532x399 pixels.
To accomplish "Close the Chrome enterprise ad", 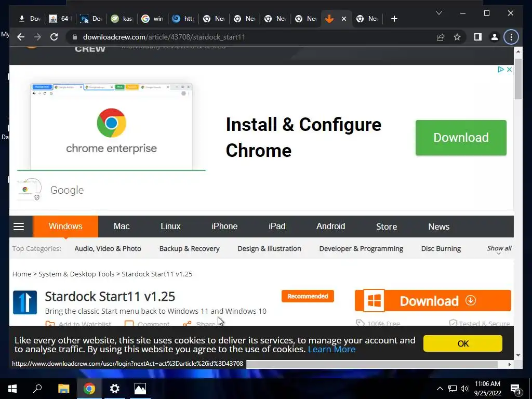I will click(509, 69).
